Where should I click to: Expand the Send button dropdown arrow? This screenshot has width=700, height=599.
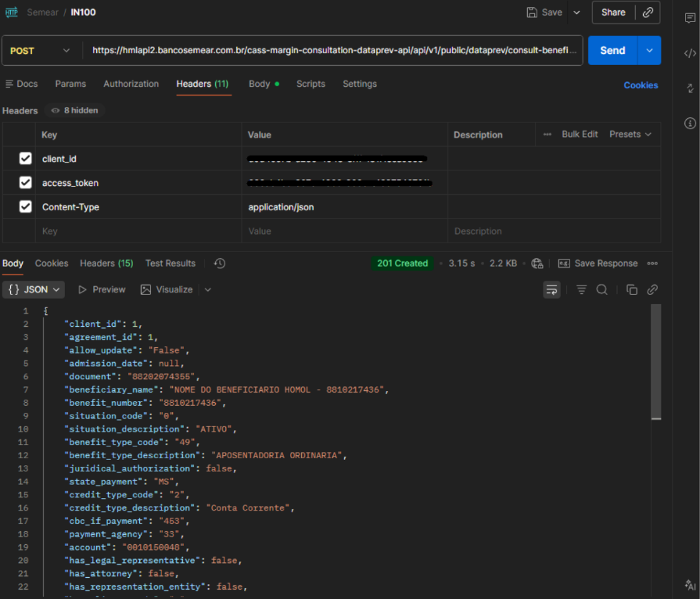pyautogui.click(x=649, y=51)
